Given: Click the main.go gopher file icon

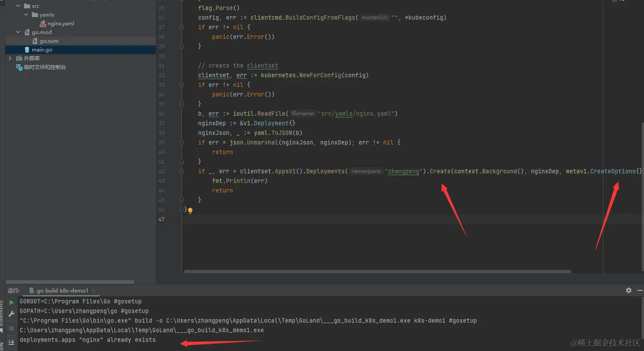Looking at the screenshot, I should coord(27,50).
